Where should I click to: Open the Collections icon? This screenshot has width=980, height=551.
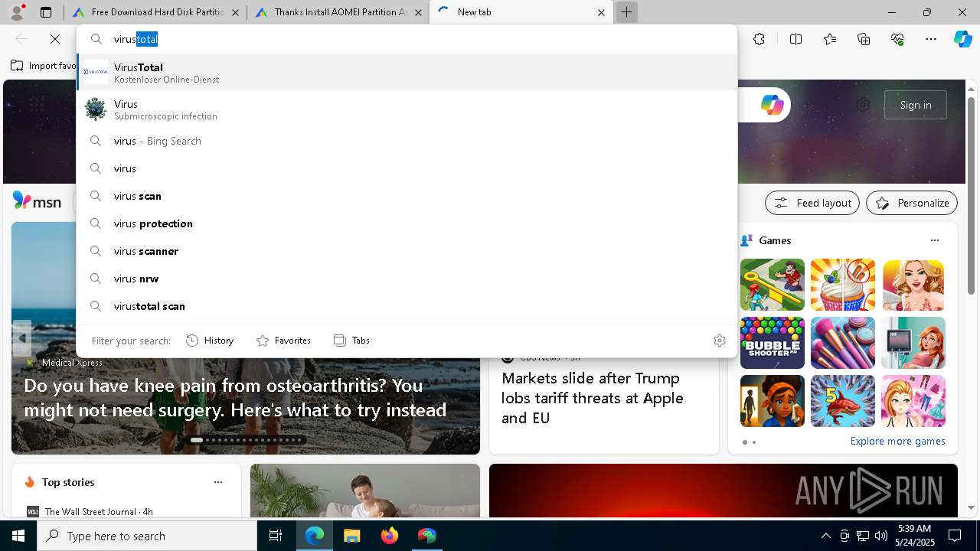point(864,39)
